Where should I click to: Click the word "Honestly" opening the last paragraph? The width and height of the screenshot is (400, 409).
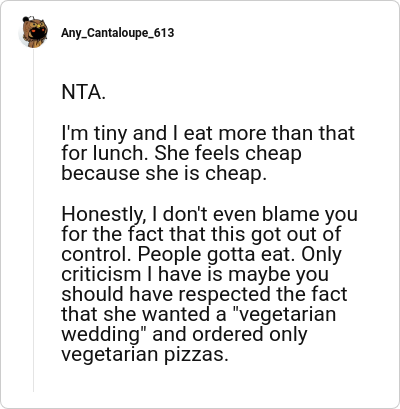pyautogui.click(x=104, y=214)
